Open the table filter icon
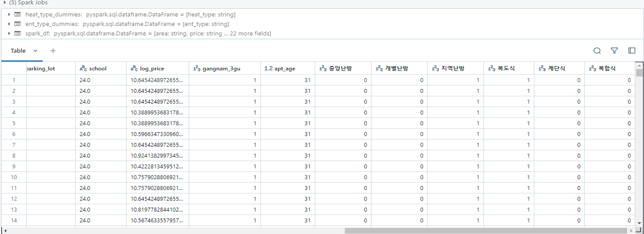644x234 pixels. point(614,51)
